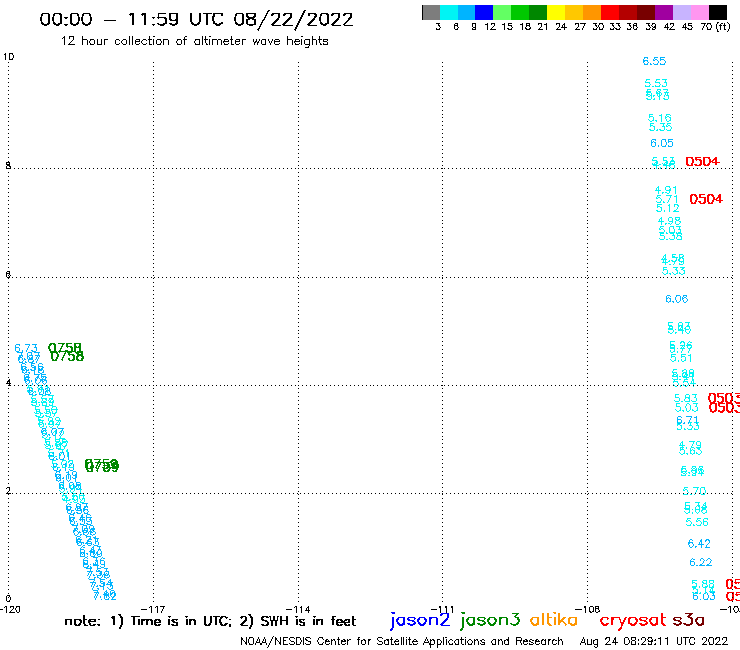Select the orange 'altika' satellite label

click(x=554, y=620)
